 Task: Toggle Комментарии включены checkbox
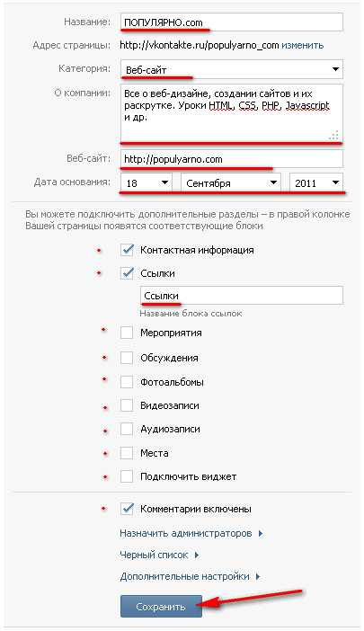pyautogui.click(x=127, y=509)
